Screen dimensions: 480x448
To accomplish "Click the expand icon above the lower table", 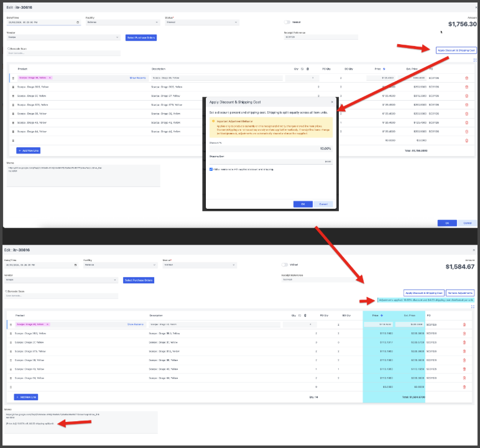I will (473, 306).
